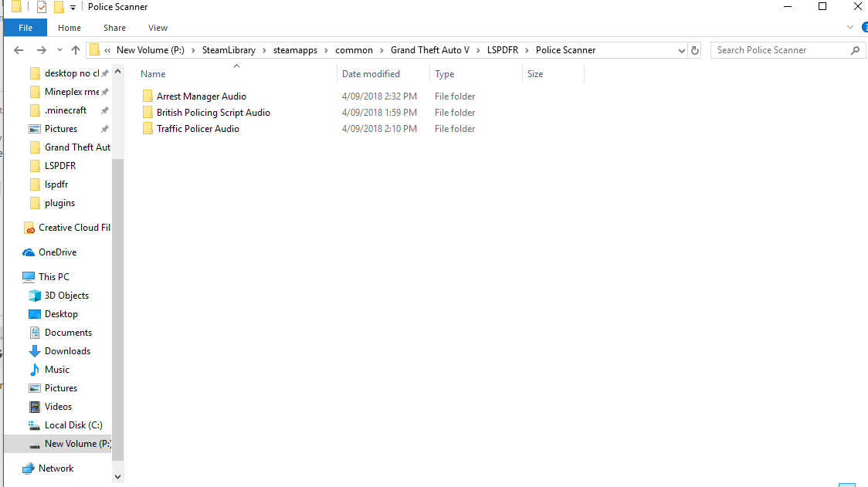Select New Volume (P:) drive icon
The width and height of the screenshot is (868, 487).
tap(34, 445)
